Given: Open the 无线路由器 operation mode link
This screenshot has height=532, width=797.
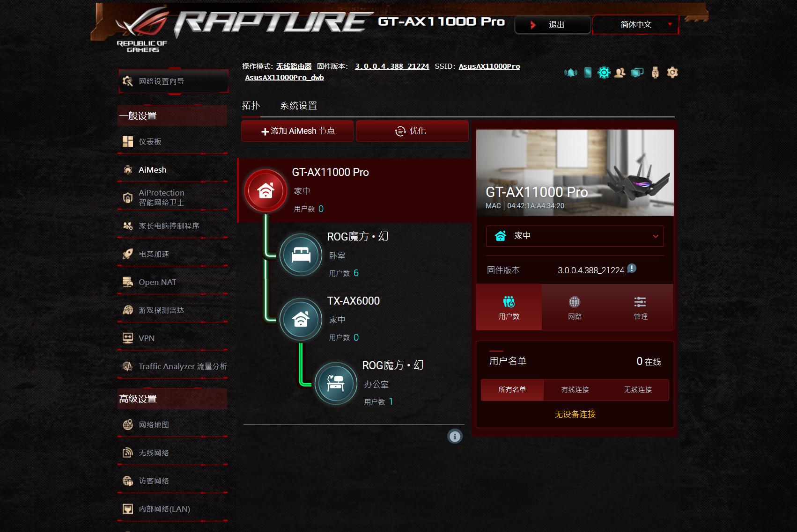Looking at the screenshot, I should pyautogui.click(x=294, y=66).
